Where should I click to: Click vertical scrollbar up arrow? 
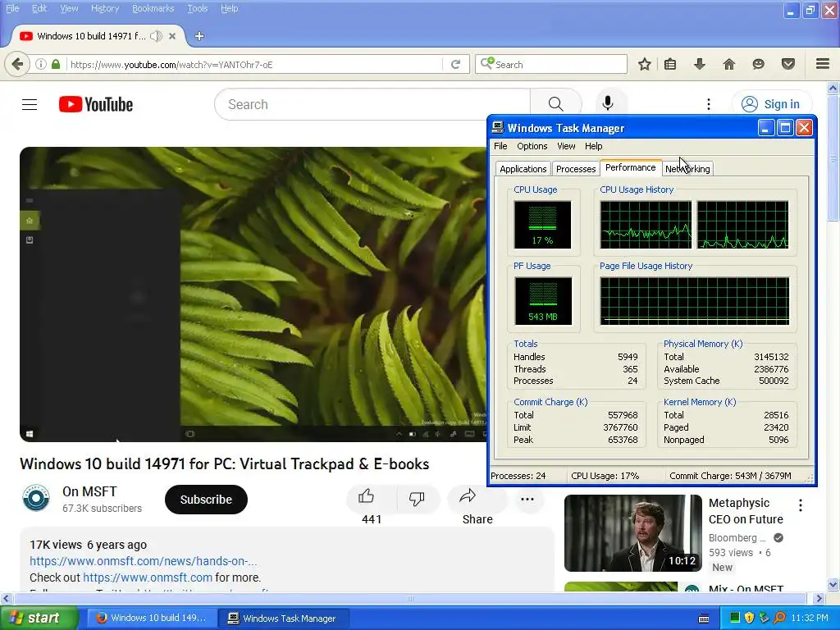click(x=833, y=88)
